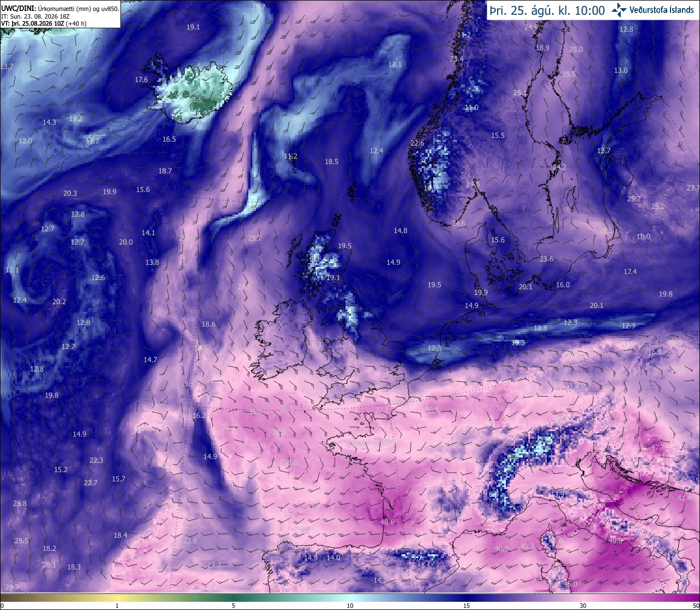Click the 22.6 value on the Norwegian coast
The image size is (700, 610).
(417, 143)
